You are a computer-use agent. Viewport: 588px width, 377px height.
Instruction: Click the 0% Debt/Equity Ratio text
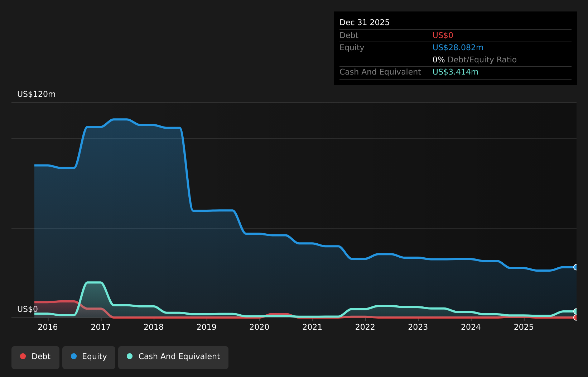click(x=474, y=60)
